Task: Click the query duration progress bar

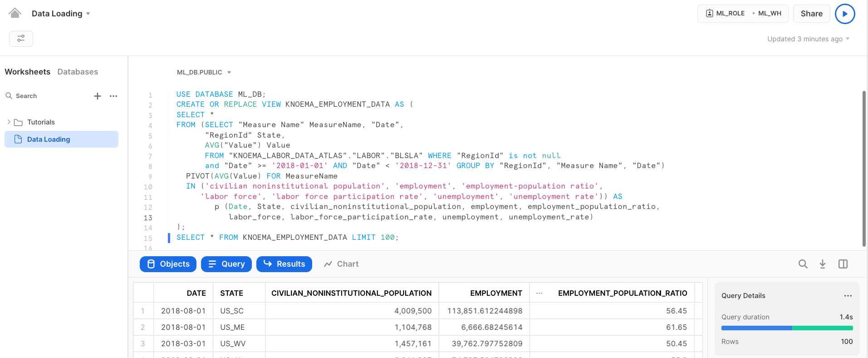Action: point(787,328)
